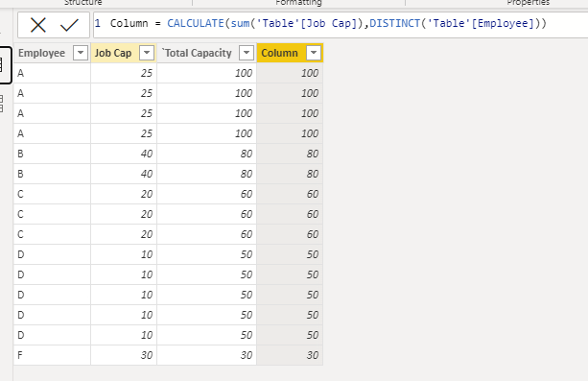Open the Total Capacity column filter dropdown
Viewport: 588px width, 381px height.
pos(247,53)
